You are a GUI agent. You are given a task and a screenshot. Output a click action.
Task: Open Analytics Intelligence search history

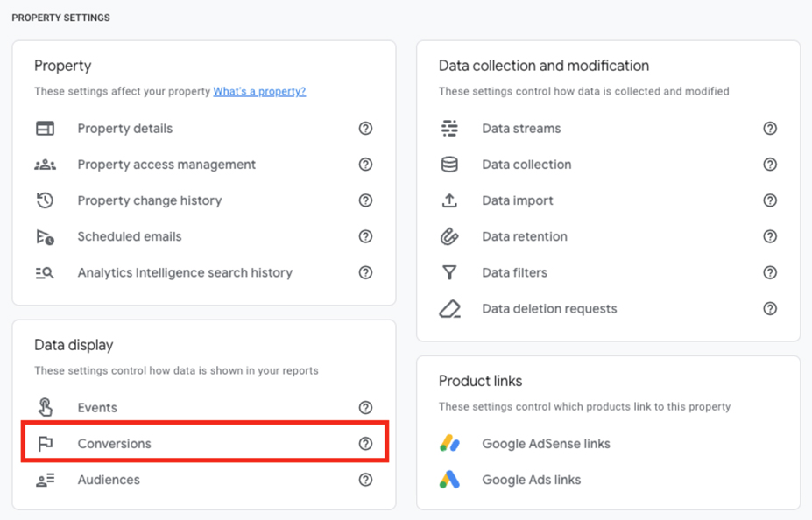185,272
